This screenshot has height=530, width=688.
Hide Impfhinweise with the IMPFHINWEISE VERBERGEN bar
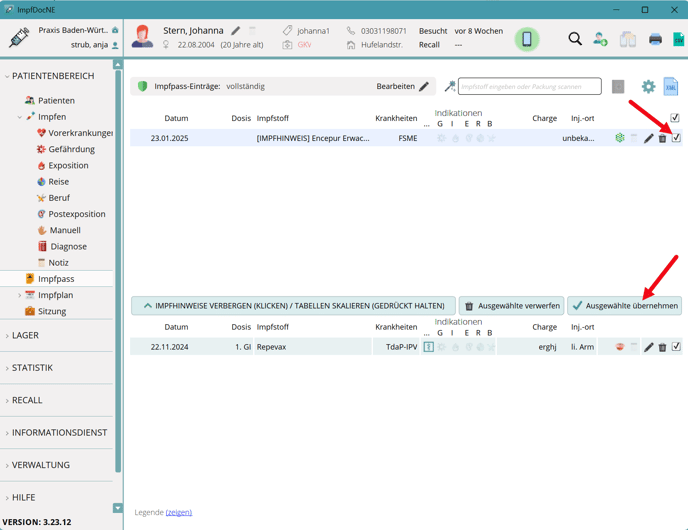tap(293, 306)
